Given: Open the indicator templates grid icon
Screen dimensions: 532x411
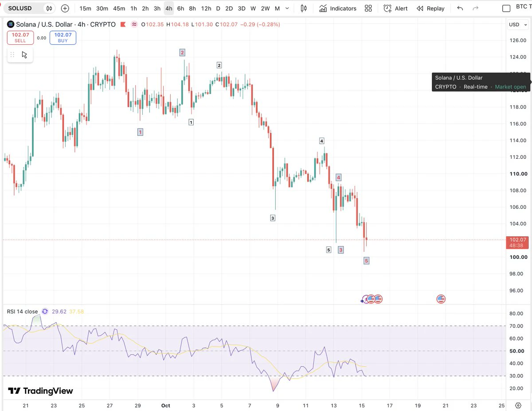Looking at the screenshot, I should click(368, 8).
